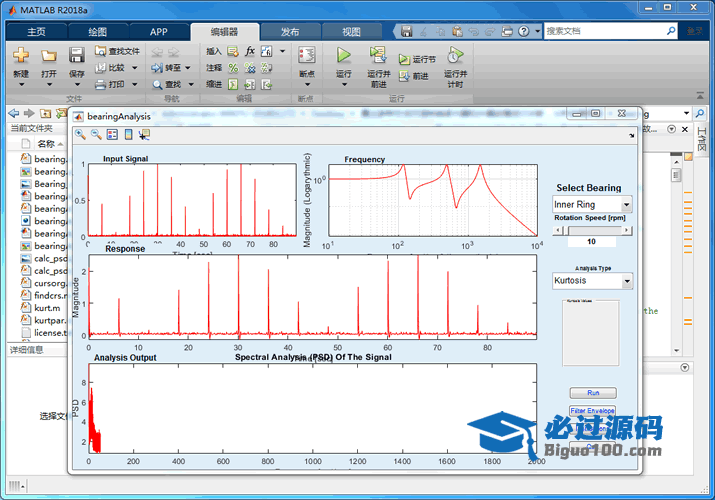
Task: Expand the 打开 dropdown arrow
Action: (x=49, y=85)
